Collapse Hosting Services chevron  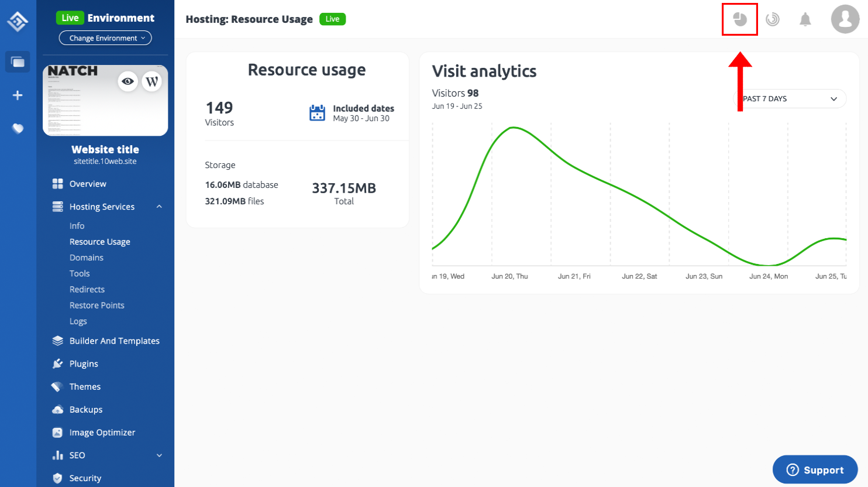pyautogui.click(x=159, y=207)
